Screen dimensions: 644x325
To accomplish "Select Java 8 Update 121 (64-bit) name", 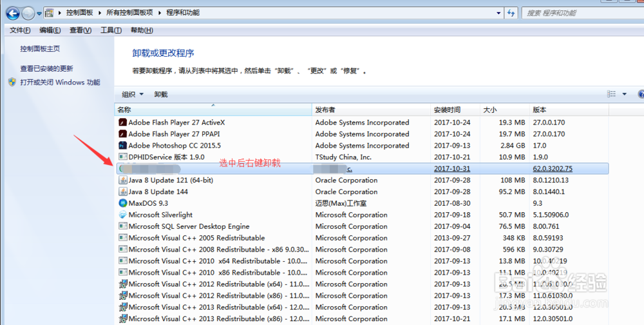I will coord(171,180).
